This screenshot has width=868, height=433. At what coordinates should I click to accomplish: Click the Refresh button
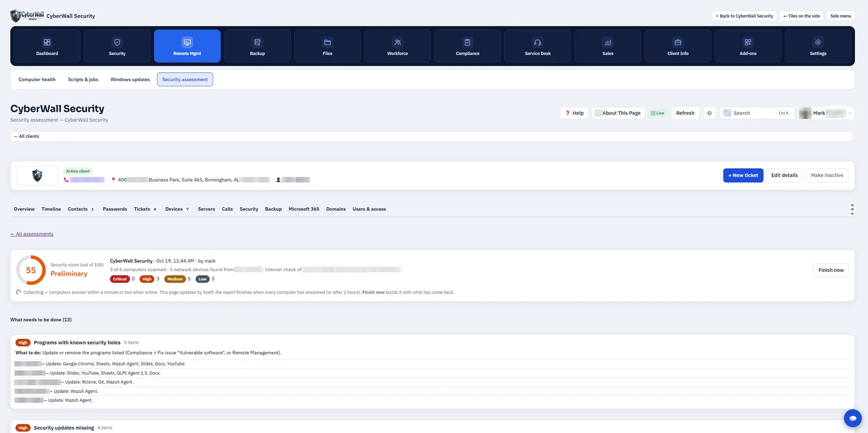click(x=685, y=113)
